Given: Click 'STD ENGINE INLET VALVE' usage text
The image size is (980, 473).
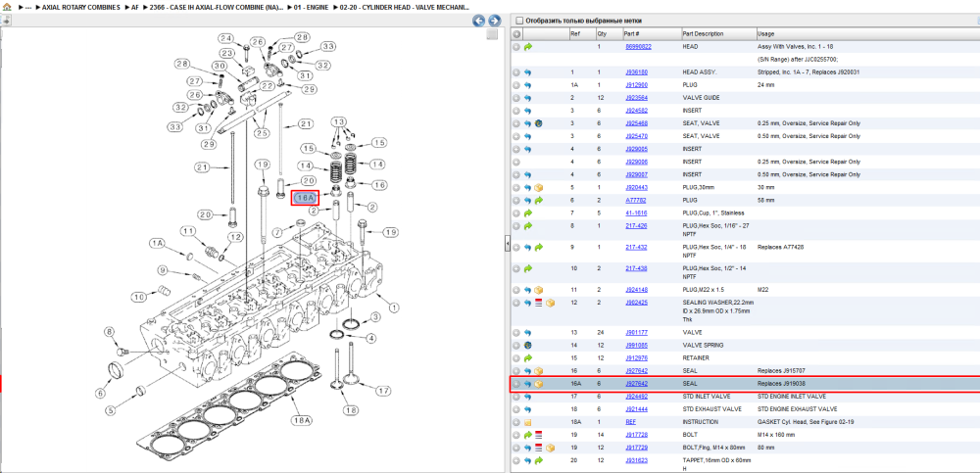Looking at the screenshot, I should [x=791, y=397].
